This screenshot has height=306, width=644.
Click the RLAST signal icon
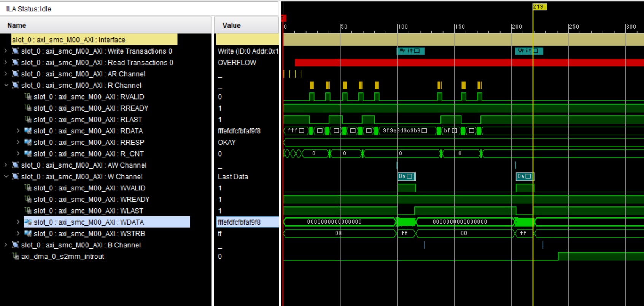[28, 119]
